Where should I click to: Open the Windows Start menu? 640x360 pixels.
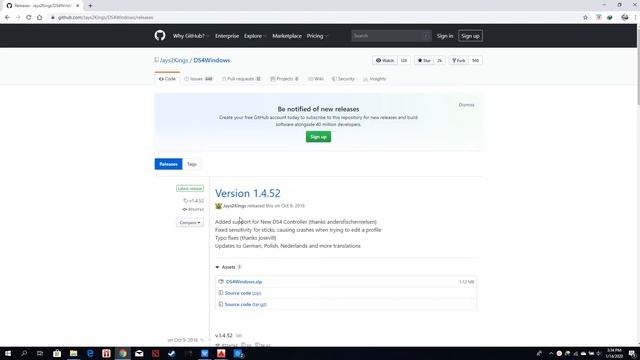(x=8, y=353)
